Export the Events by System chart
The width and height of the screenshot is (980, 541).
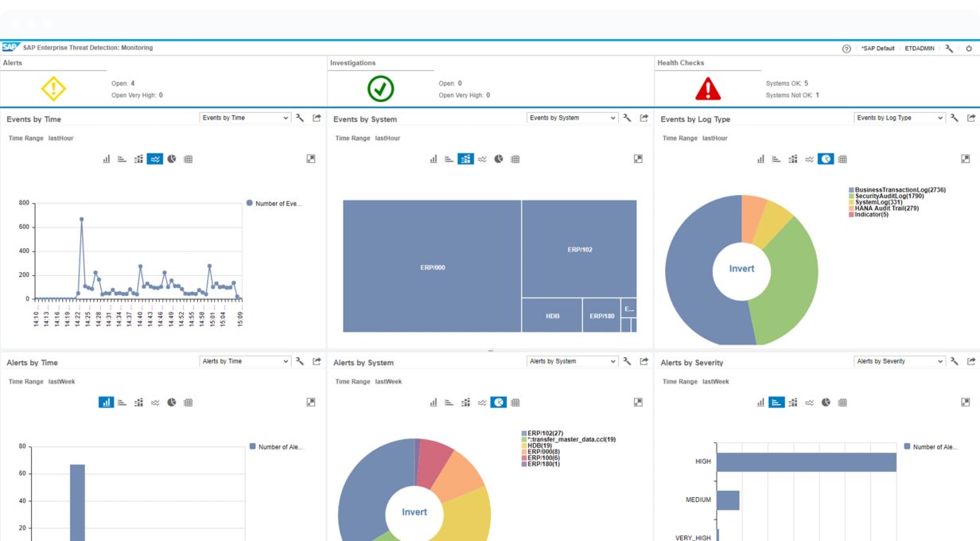pos(644,118)
